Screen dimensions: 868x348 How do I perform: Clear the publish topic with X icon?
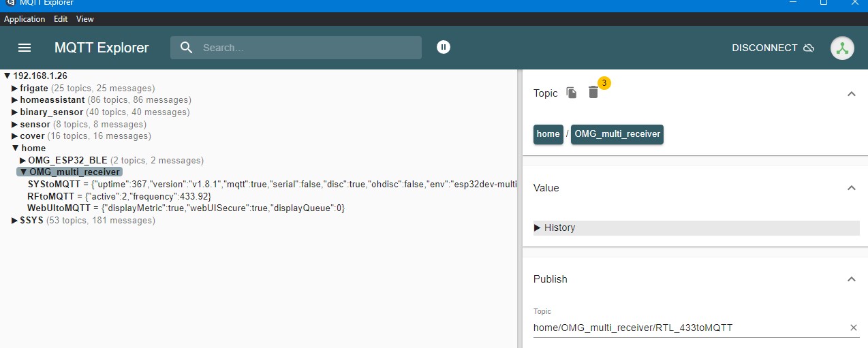[853, 328]
